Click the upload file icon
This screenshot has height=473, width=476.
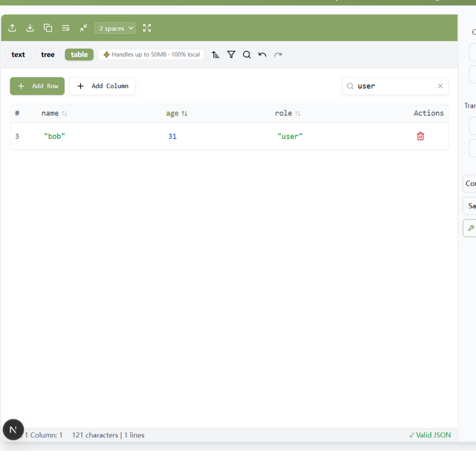12,28
